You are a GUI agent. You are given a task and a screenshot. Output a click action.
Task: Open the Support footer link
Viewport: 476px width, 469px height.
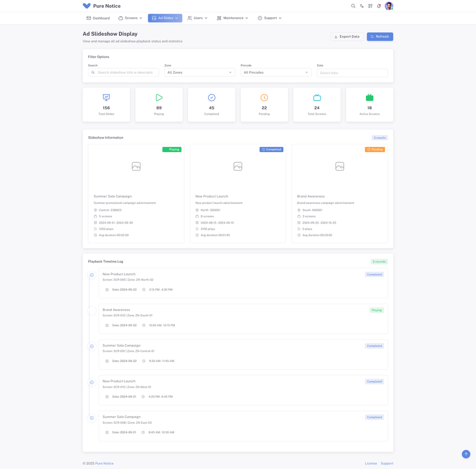(x=387, y=464)
